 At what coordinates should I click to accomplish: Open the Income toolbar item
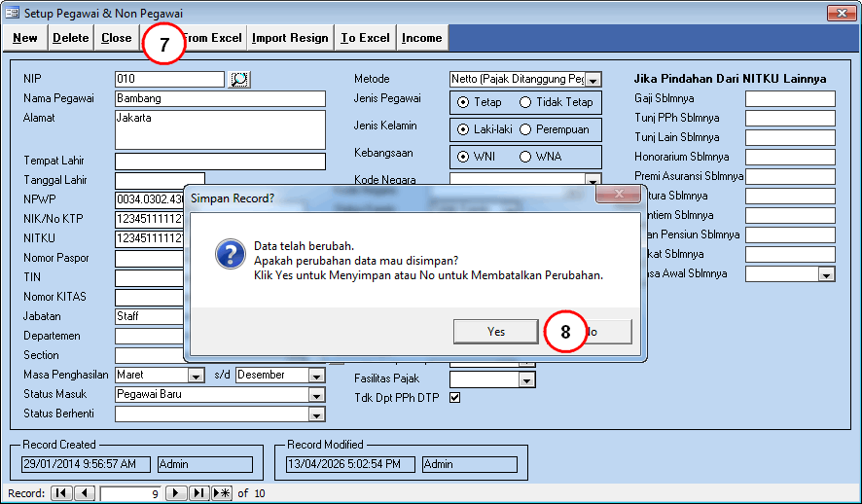click(x=421, y=38)
